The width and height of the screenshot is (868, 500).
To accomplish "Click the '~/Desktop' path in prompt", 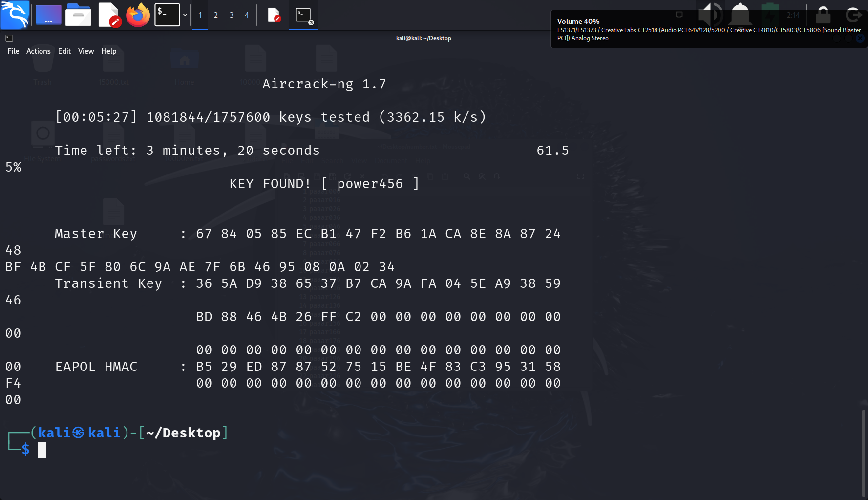I will tap(183, 433).
